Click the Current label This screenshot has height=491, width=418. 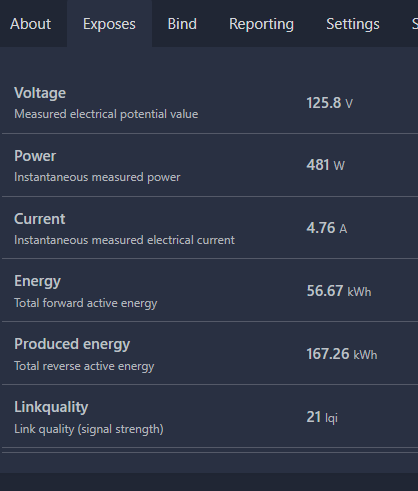pyautogui.click(x=40, y=219)
